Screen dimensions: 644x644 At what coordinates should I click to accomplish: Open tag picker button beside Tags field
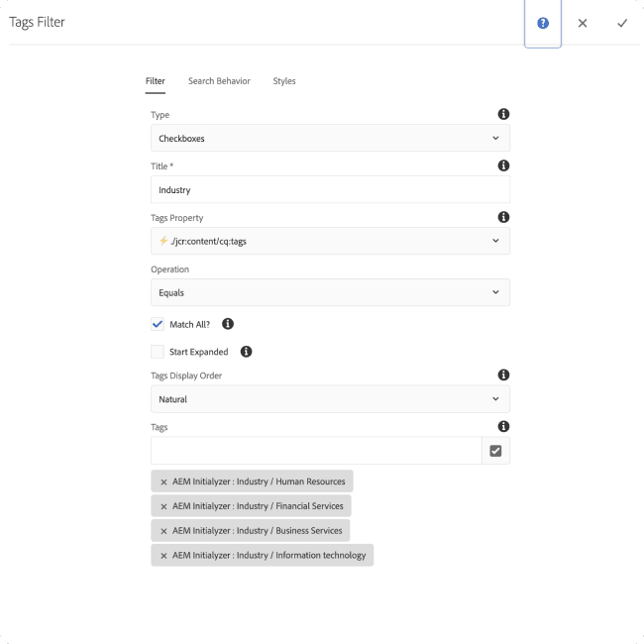[x=495, y=451]
